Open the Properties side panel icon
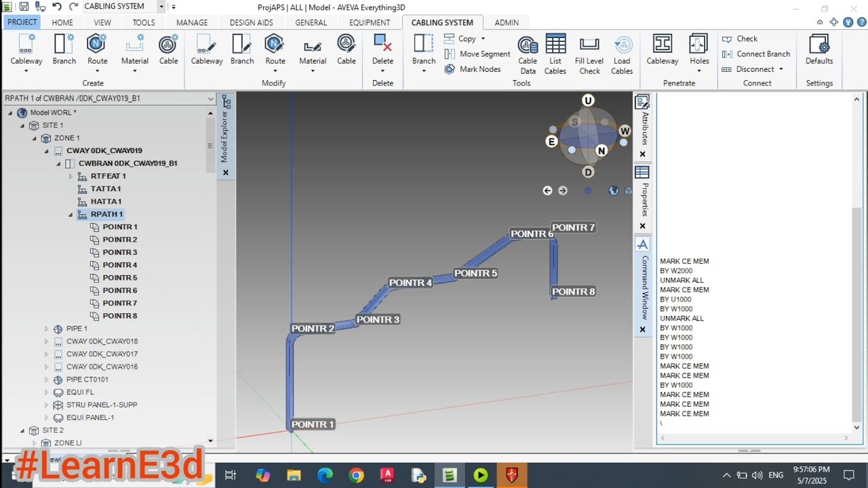Screen dimensions: 868x488 pos(642,173)
